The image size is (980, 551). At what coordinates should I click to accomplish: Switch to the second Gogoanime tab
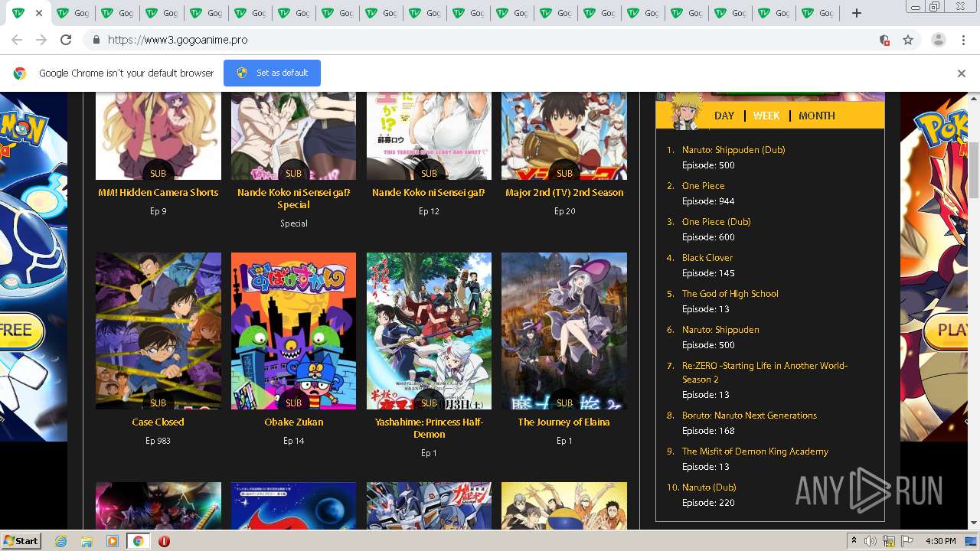(x=73, y=13)
